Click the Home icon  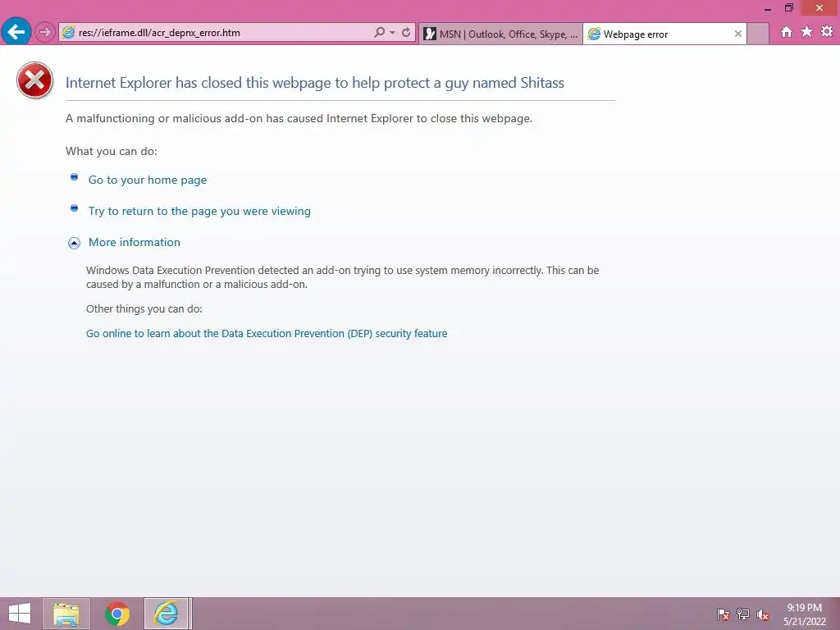(x=786, y=32)
